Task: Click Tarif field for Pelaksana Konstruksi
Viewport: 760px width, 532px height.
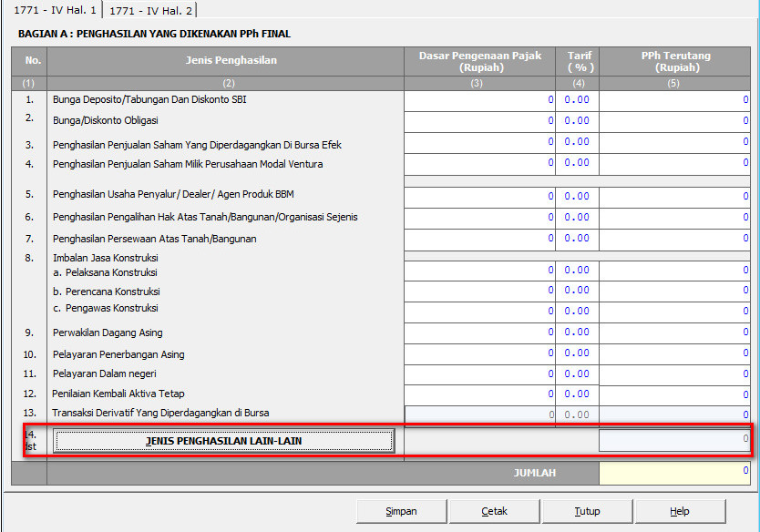Action: (x=577, y=271)
